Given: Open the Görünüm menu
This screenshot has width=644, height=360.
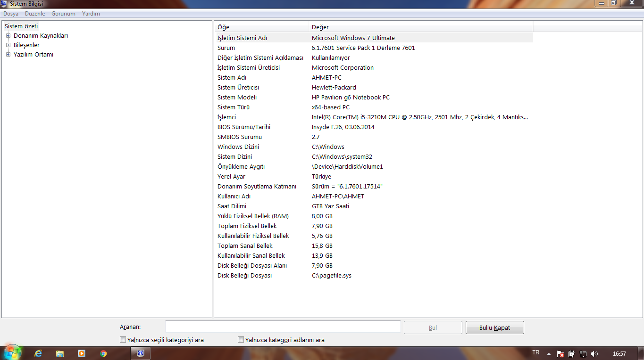Looking at the screenshot, I should (63, 14).
